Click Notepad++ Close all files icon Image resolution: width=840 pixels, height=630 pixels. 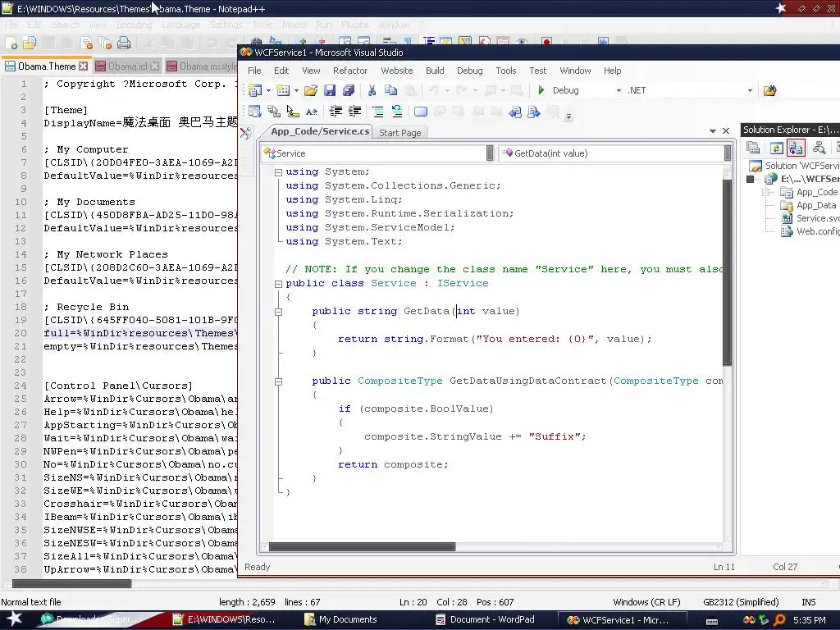click(x=105, y=43)
